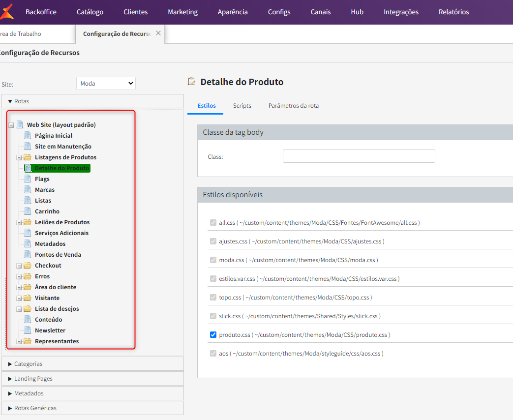
Task: Expand the Metadados accordion section
Action: click(92, 393)
